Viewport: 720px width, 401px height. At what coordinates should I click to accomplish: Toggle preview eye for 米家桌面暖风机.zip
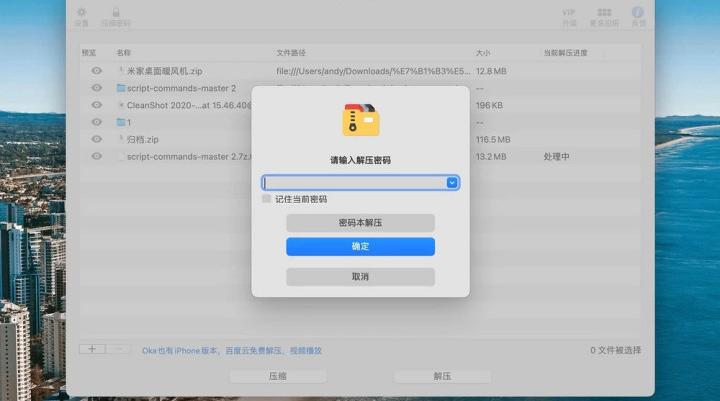coord(96,71)
